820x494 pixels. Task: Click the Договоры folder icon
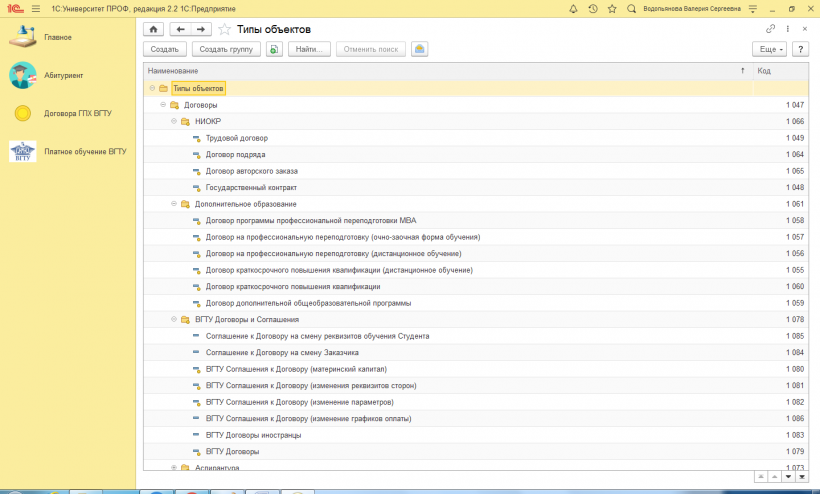(x=174, y=105)
